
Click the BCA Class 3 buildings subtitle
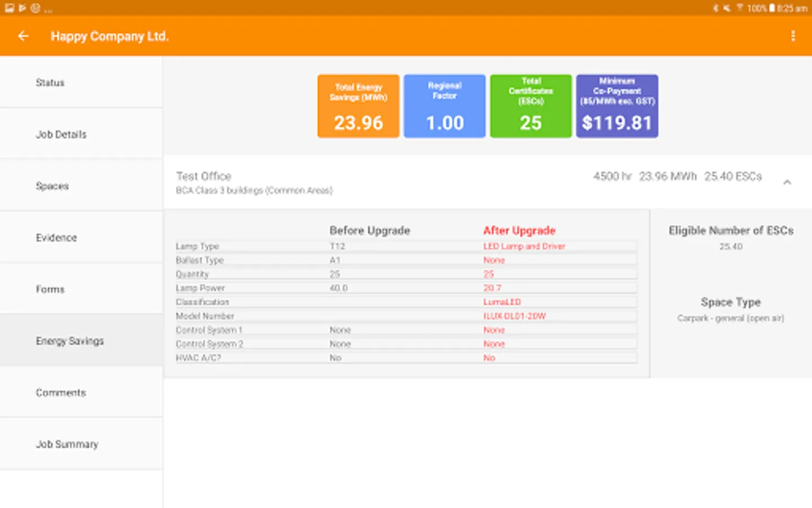pos(254,191)
